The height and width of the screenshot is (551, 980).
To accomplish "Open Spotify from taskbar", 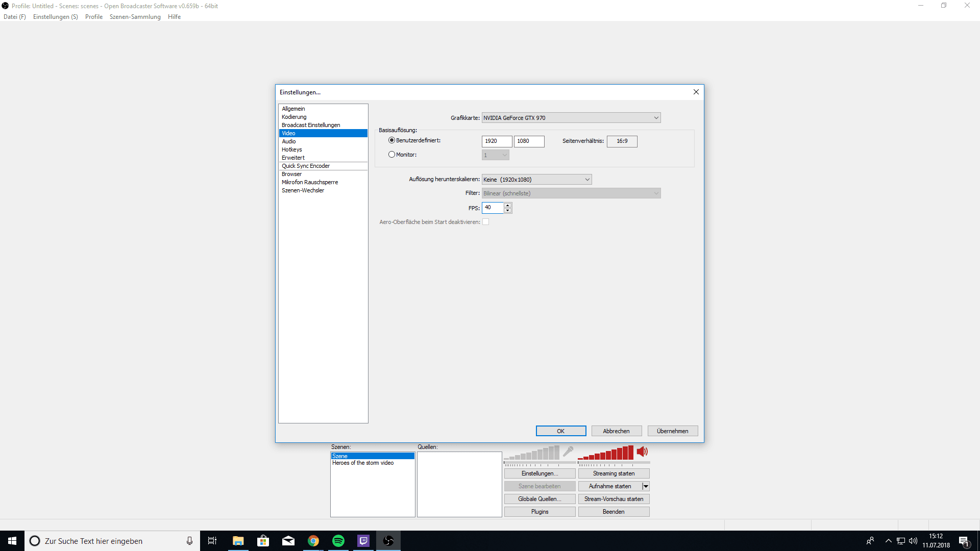I will point(338,541).
